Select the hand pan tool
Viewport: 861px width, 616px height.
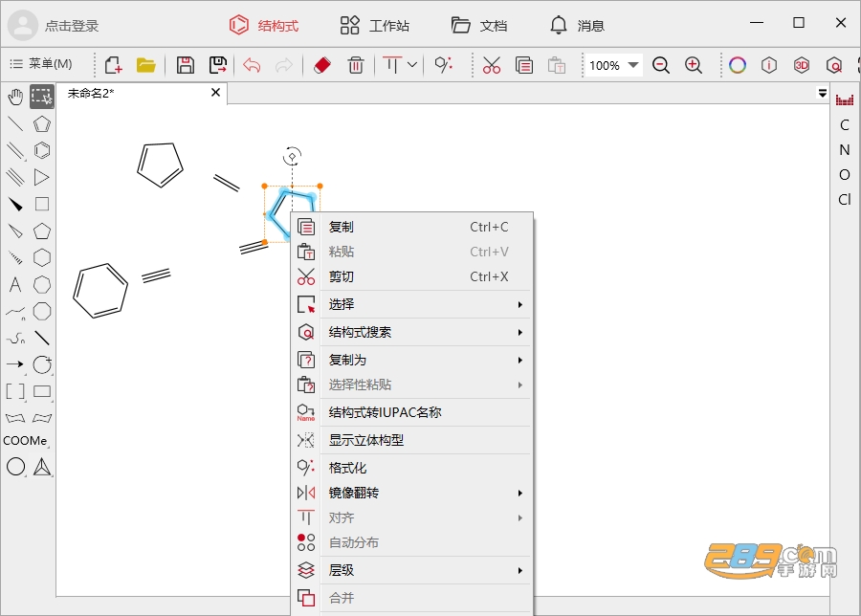pyautogui.click(x=14, y=98)
